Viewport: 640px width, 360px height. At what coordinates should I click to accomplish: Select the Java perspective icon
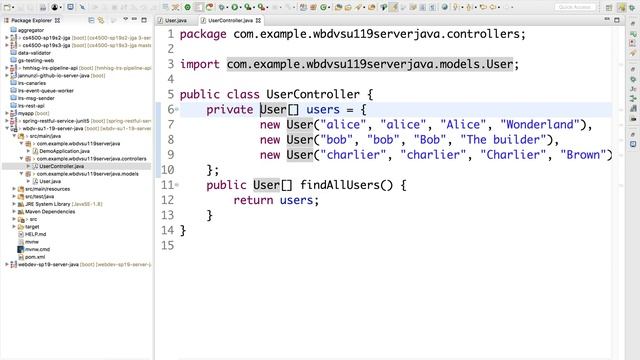coord(621,7)
